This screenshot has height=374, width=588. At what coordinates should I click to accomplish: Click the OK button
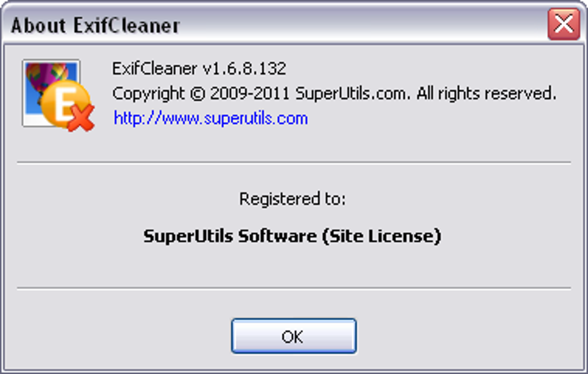293,336
